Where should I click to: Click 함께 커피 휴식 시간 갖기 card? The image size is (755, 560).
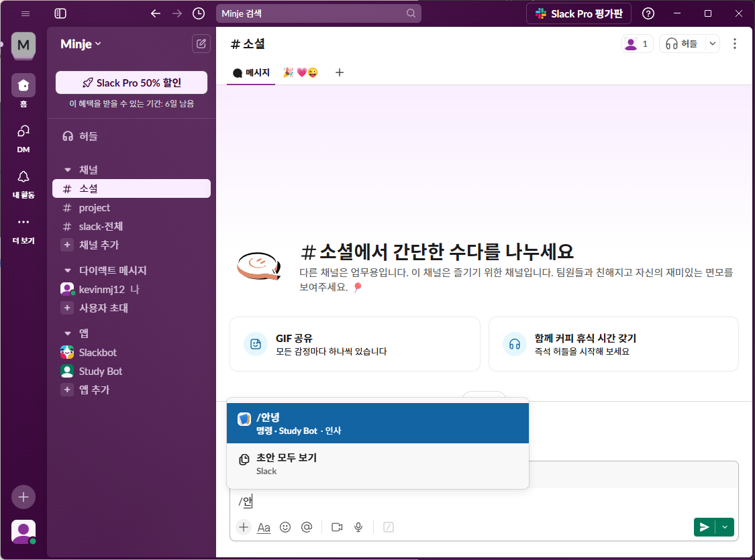pyautogui.click(x=613, y=344)
